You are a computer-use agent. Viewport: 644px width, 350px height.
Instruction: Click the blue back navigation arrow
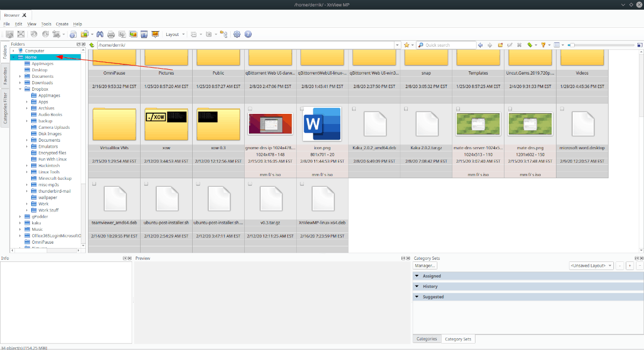480,45
